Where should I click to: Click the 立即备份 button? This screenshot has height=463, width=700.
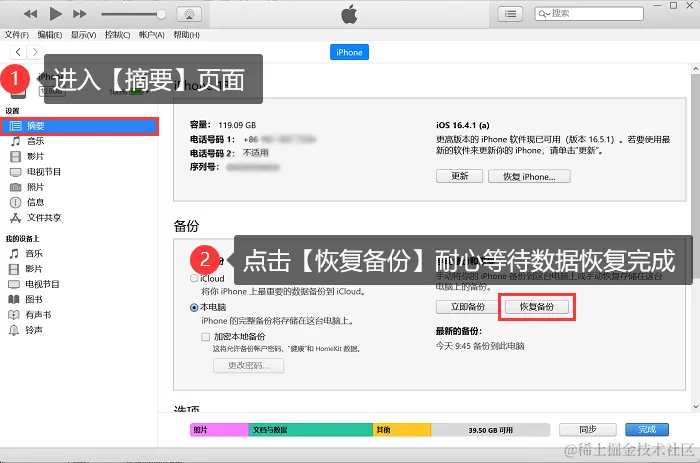pos(467,307)
